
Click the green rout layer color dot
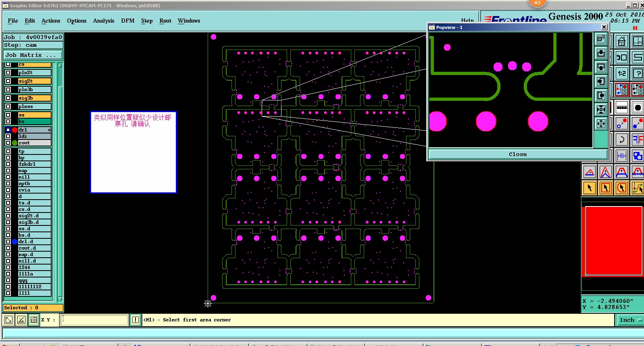pos(15,143)
